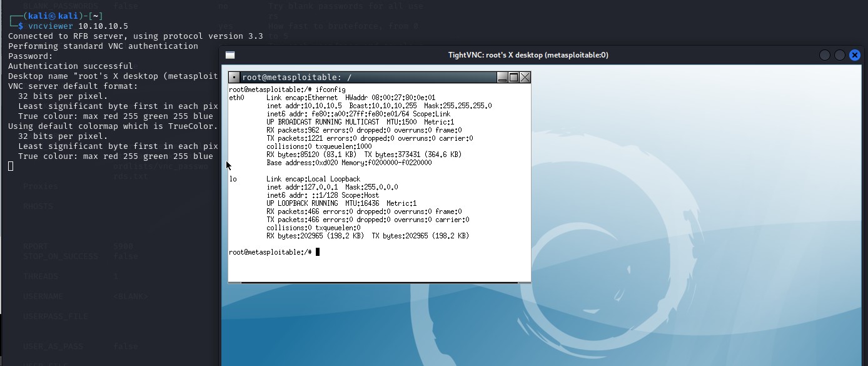Click the 'Desktop name' line in Kali terminal
Screen dimensions: 868x366
[113, 76]
